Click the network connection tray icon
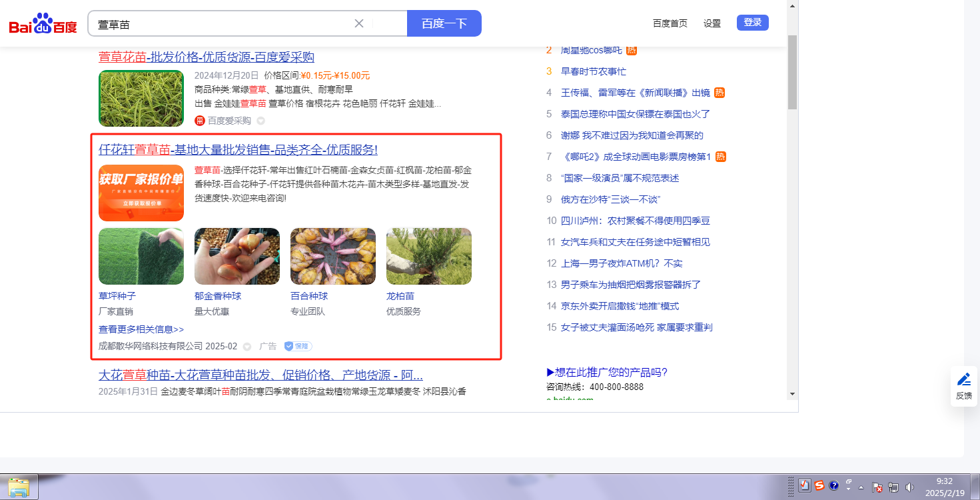 893,487
